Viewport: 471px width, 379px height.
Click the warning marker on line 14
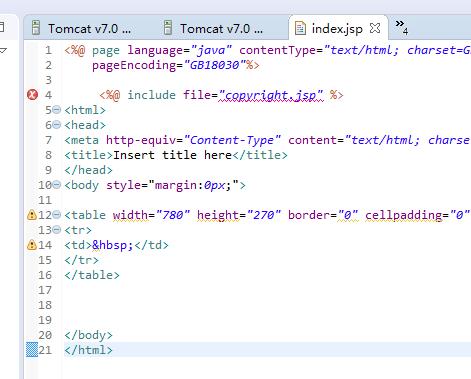(32, 245)
